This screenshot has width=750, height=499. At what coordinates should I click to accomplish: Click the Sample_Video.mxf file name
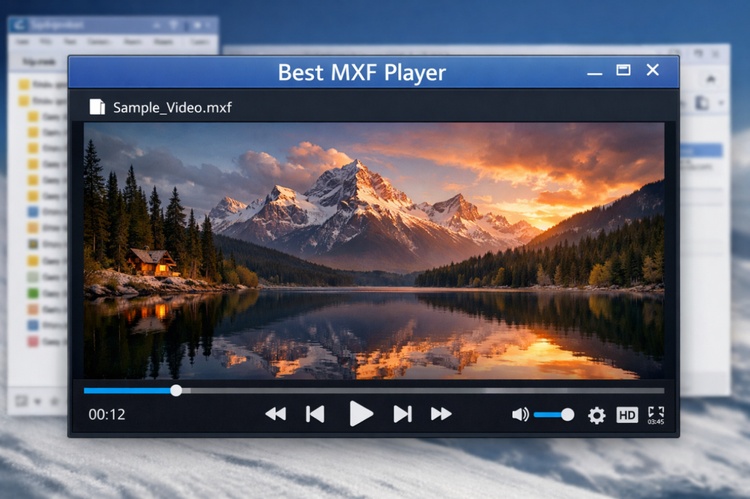click(172, 108)
